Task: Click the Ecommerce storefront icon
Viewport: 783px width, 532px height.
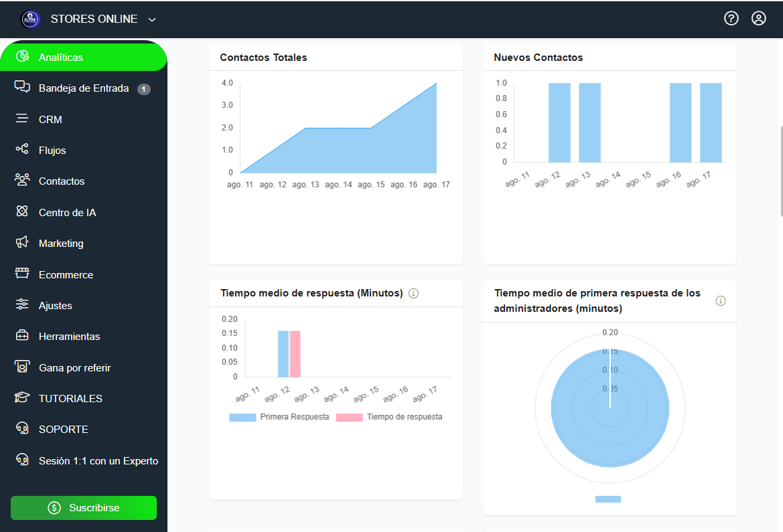Action: [x=22, y=274]
